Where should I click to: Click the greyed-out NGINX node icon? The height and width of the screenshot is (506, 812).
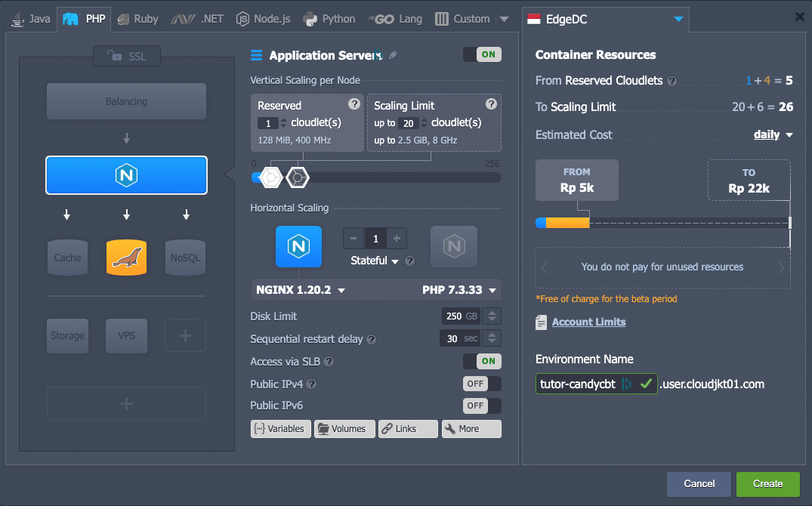coord(454,246)
